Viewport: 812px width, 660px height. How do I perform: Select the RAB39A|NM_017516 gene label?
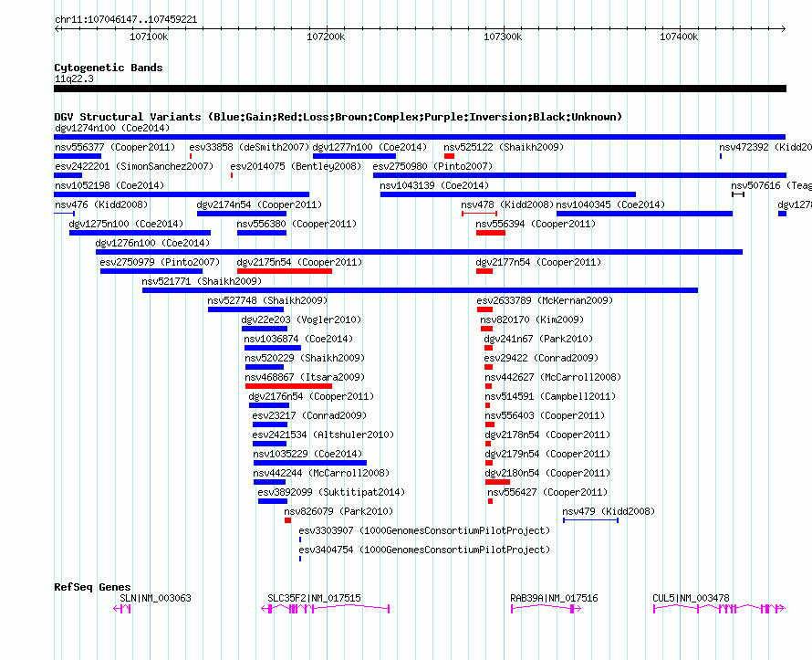pos(554,598)
